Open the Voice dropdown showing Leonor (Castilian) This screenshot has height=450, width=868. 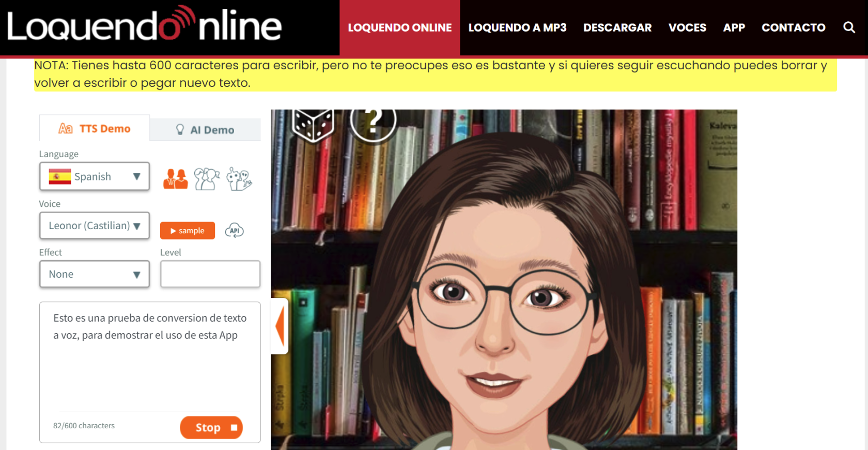coord(95,226)
